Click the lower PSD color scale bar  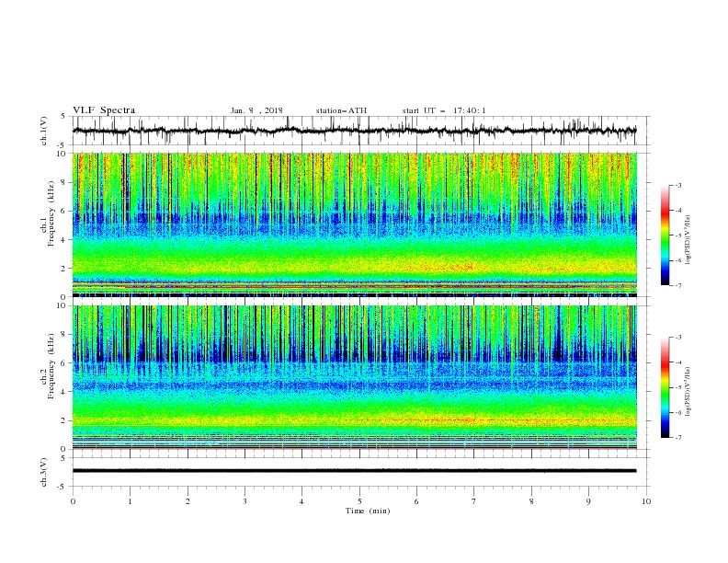[x=665, y=387]
